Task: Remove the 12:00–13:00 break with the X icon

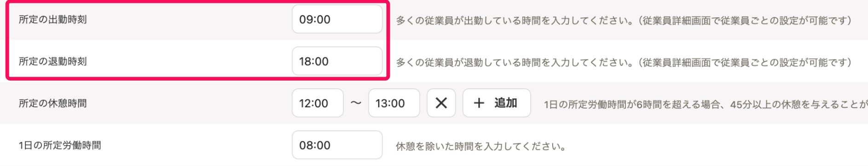Action: click(441, 103)
